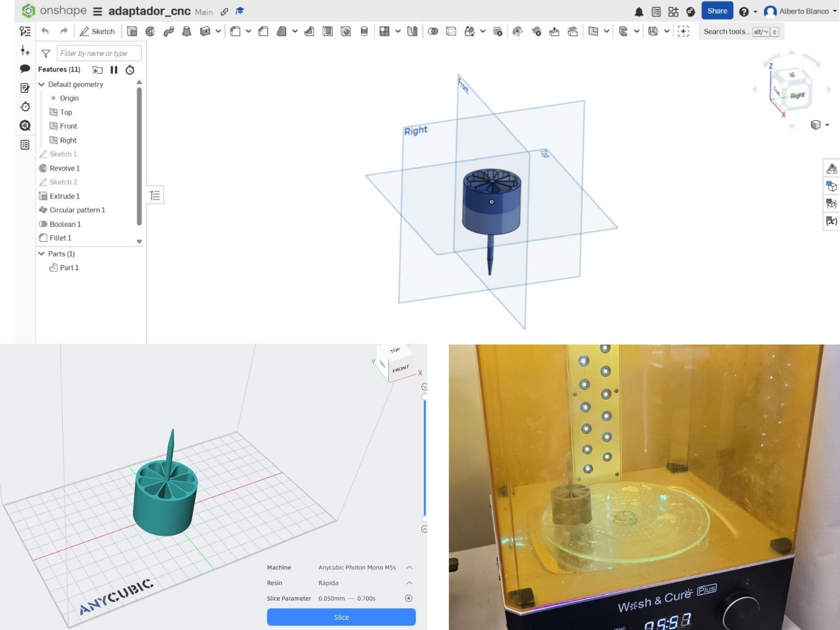Click the Boolean tool in toolbar

click(433, 32)
